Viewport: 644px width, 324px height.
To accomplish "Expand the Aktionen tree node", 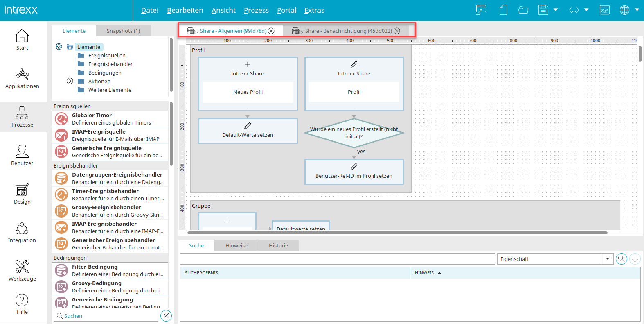I will [70, 81].
